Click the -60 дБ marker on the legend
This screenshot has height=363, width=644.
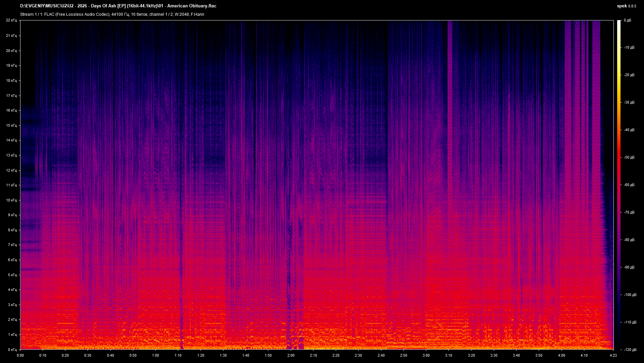629,185
